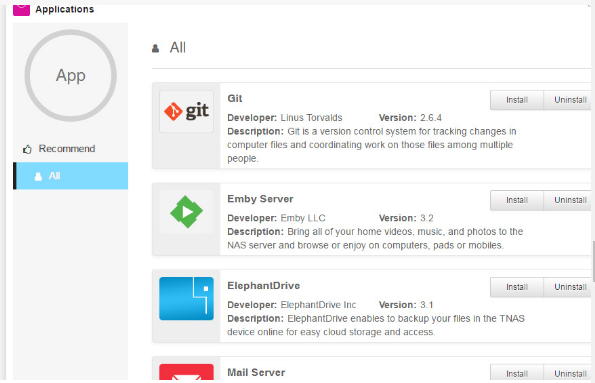This screenshot has width=595, height=383.
Task: Click the Mail Server title
Action: (x=256, y=372)
